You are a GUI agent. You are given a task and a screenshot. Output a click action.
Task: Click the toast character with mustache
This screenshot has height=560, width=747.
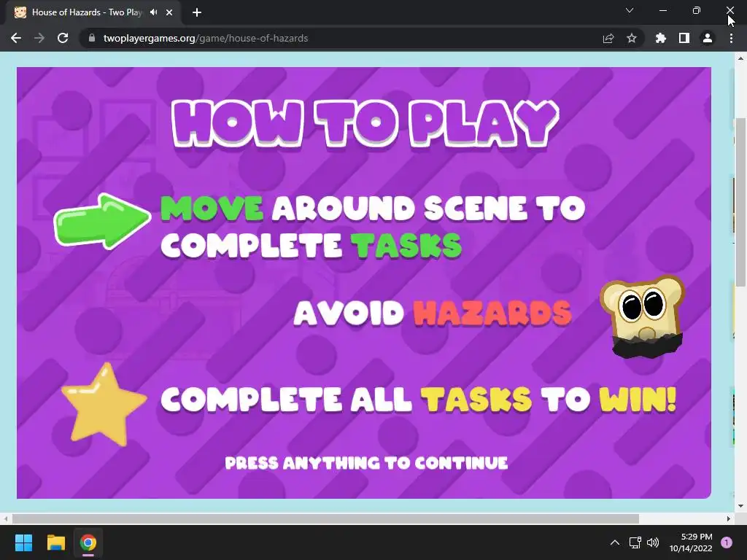pyautogui.click(x=643, y=316)
